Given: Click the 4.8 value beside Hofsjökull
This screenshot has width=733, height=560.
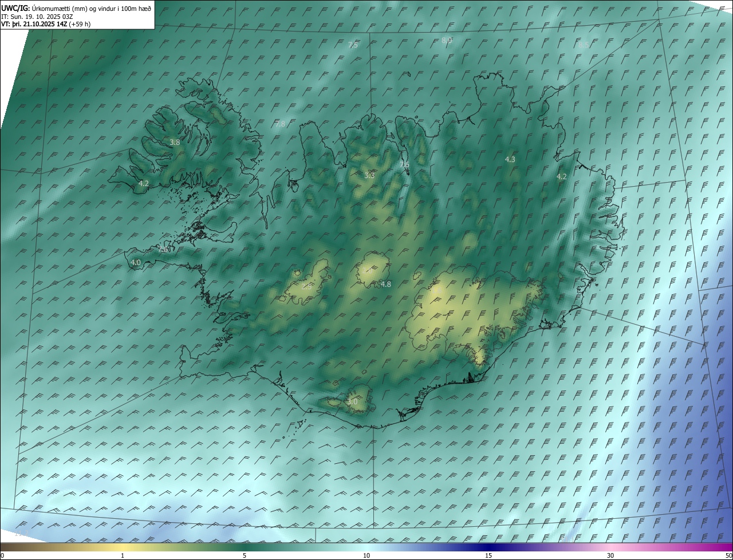Looking at the screenshot, I should pos(386,284).
